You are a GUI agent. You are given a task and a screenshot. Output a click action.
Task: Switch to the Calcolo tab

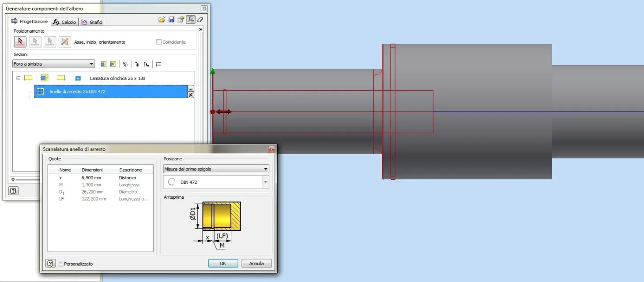pos(64,22)
